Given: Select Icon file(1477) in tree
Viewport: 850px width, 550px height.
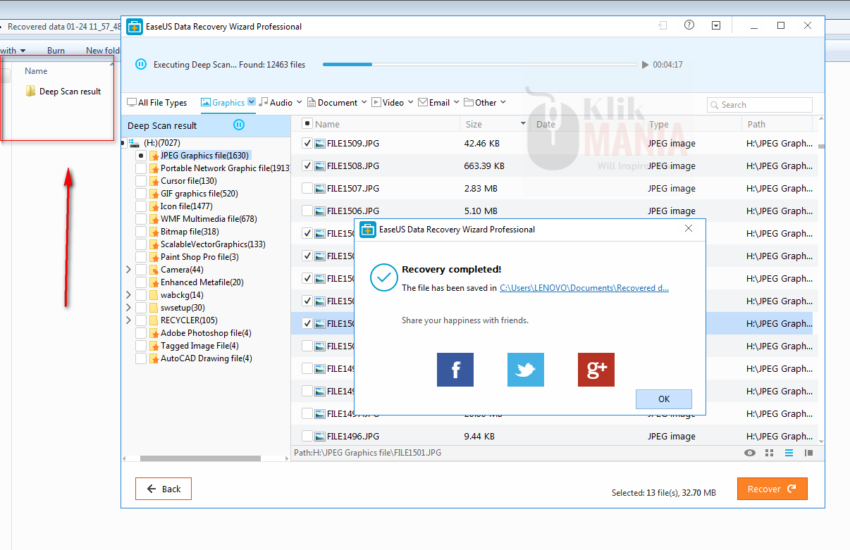Looking at the screenshot, I should point(186,206).
